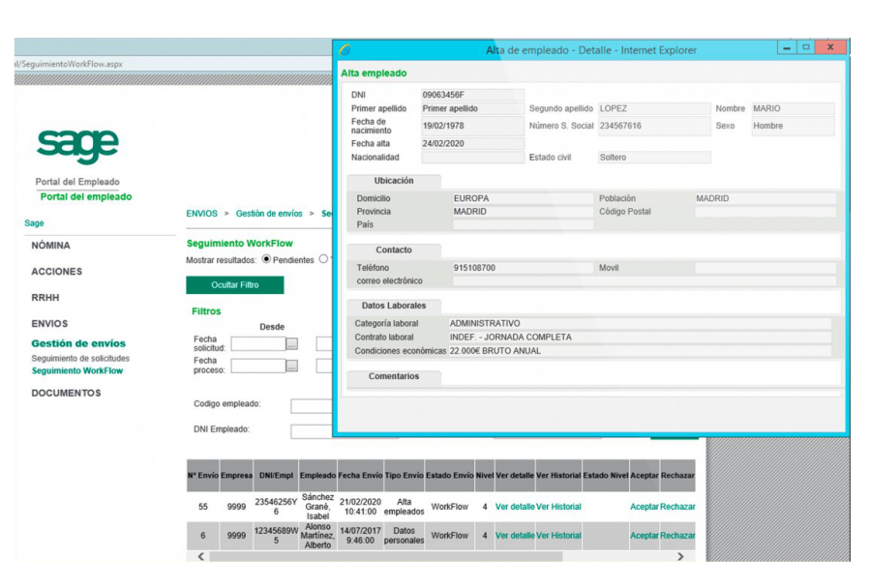This screenshot has width=871, height=588.
Task: Focus the Codigo empleado input field
Action: [x=311, y=406]
